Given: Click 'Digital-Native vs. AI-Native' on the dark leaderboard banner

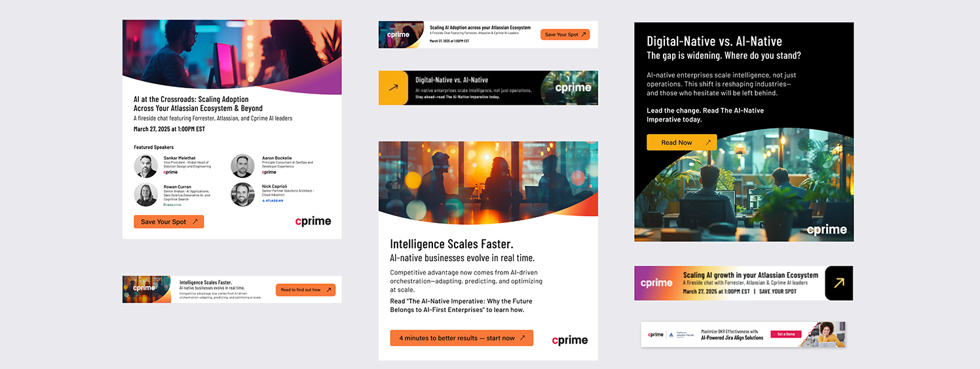Looking at the screenshot, I should pyautogui.click(x=452, y=80).
